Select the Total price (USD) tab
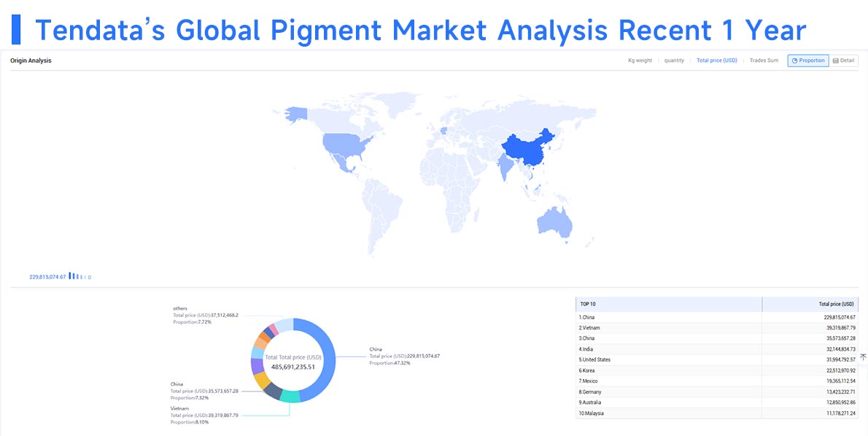 coord(717,61)
